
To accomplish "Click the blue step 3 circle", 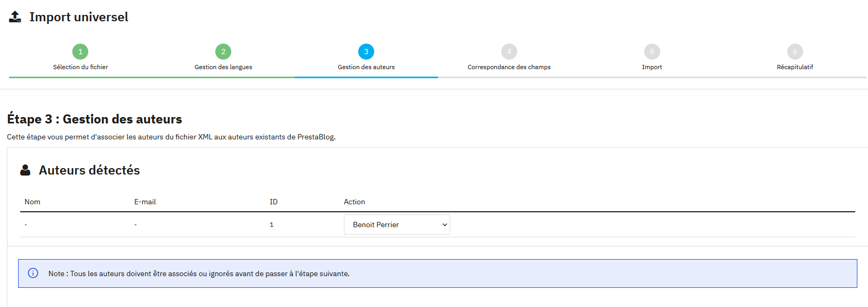I will (x=366, y=52).
